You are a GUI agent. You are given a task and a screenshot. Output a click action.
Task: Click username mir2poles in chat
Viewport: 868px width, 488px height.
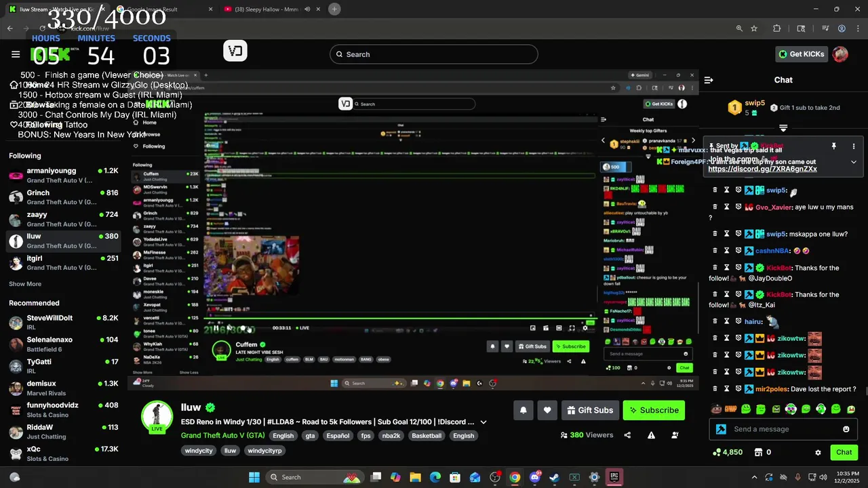tap(771, 389)
